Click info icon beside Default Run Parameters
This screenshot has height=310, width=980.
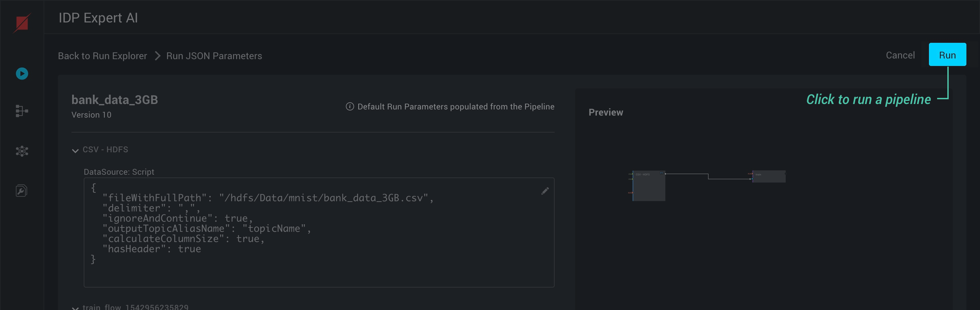point(349,107)
